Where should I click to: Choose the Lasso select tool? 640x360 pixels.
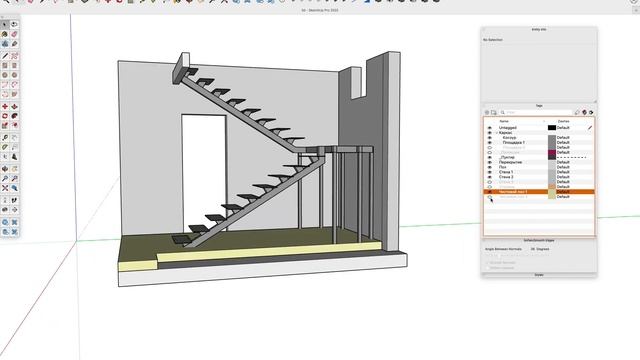click(x=14, y=24)
